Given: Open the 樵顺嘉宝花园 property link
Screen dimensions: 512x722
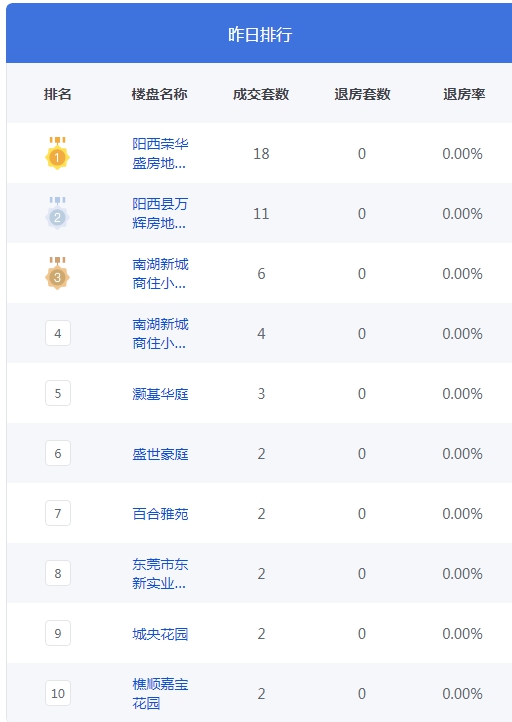Looking at the screenshot, I should (160, 693).
